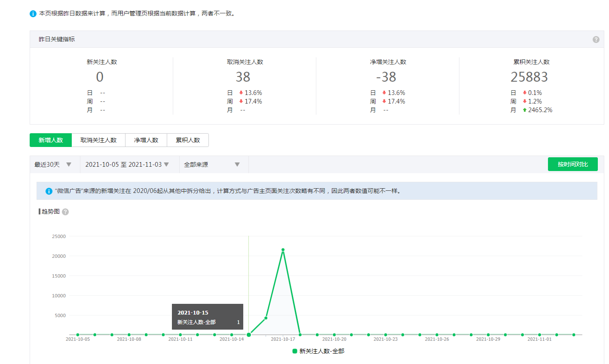
Task: Click the green legend color swatch
Action: pyautogui.click(x=295, y=351)
